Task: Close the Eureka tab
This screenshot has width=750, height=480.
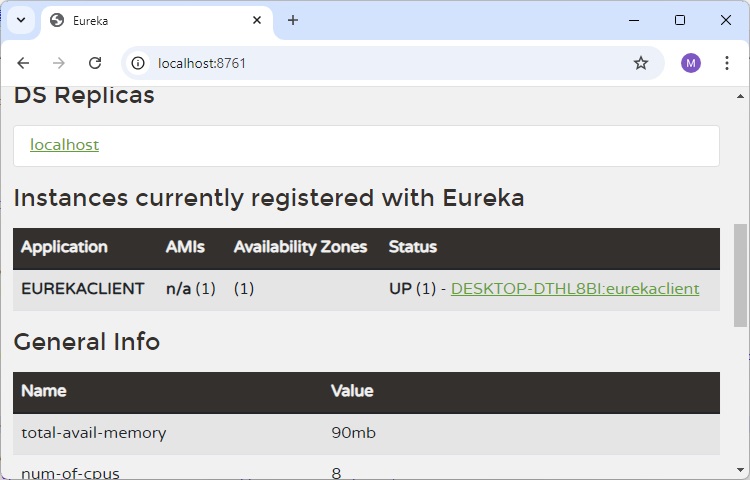Action: pos(257,20)
